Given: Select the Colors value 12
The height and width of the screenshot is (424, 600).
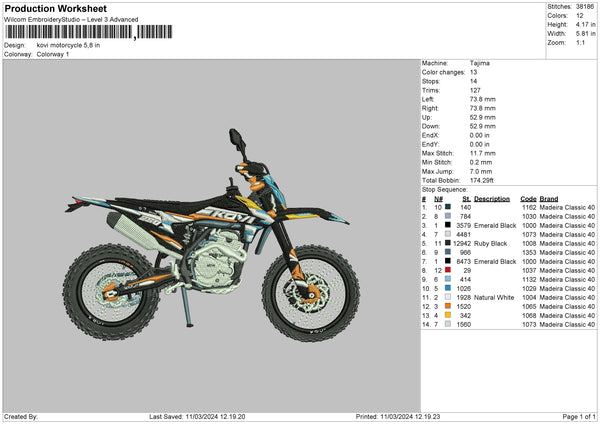Looking at the screenshot, I should point(580,16).
